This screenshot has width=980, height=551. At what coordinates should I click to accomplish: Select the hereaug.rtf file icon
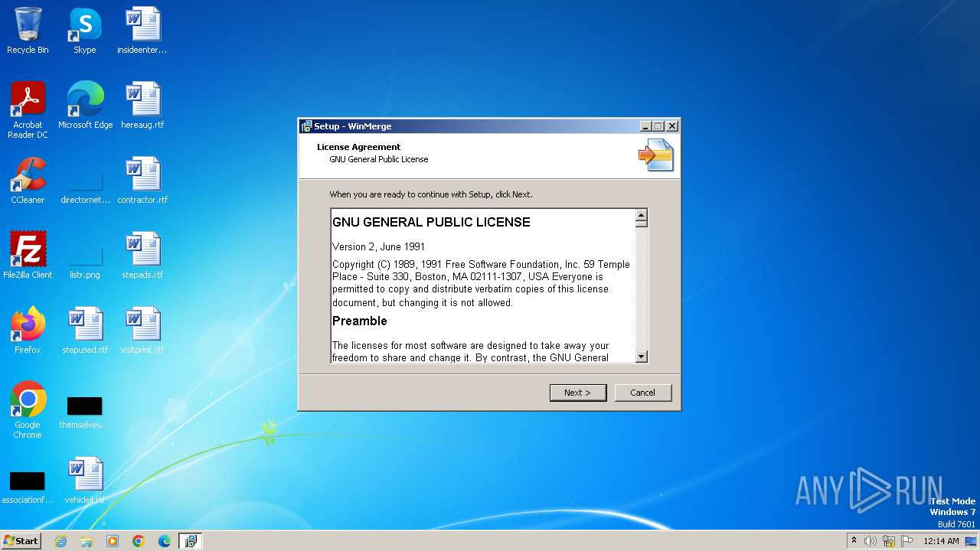(142, 106)
